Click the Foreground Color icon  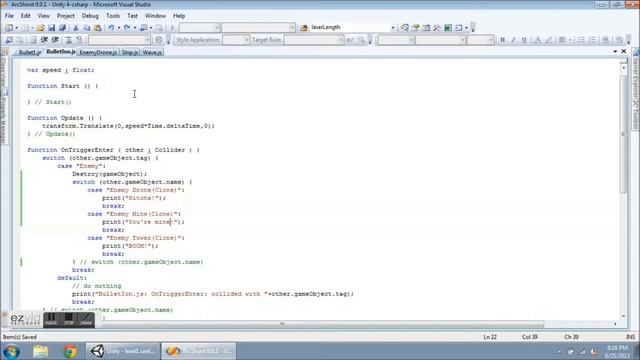click(x=538, y=40)
